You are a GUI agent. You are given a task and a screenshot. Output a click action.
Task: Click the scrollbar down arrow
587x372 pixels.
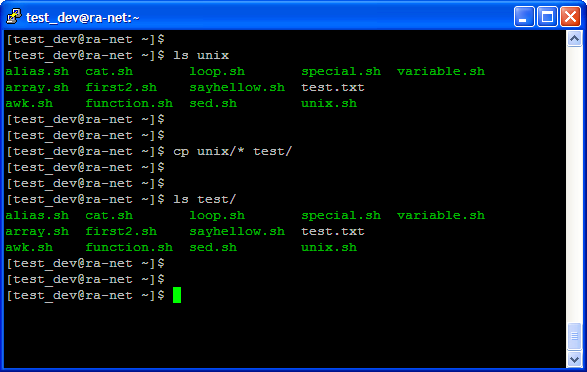(x=574, y=360)
